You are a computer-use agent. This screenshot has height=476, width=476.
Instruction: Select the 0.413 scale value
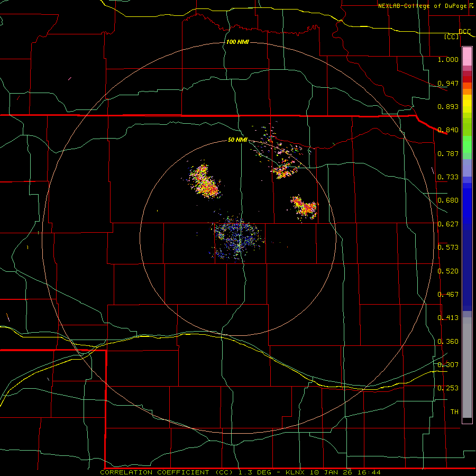pyautogui.click(x=448, y=317)
